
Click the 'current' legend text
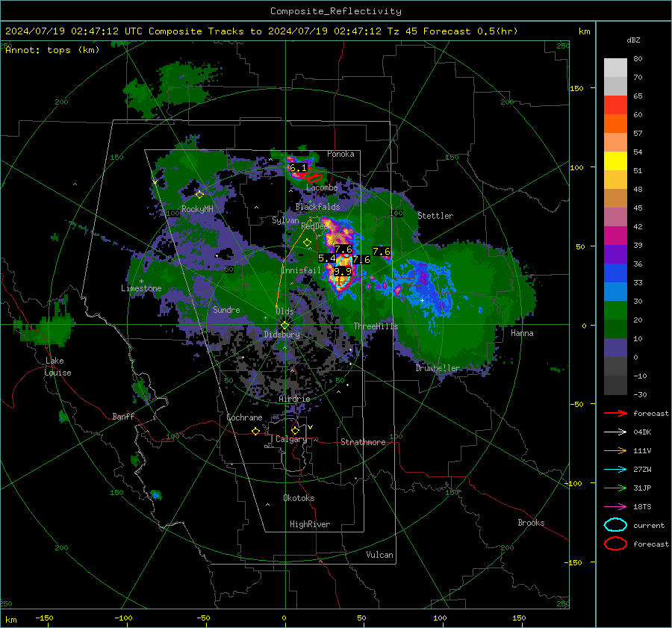pos(649,525)
